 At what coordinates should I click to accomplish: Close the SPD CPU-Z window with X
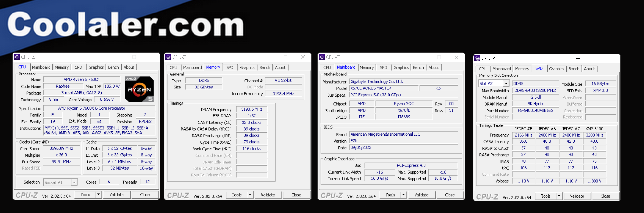612,58
